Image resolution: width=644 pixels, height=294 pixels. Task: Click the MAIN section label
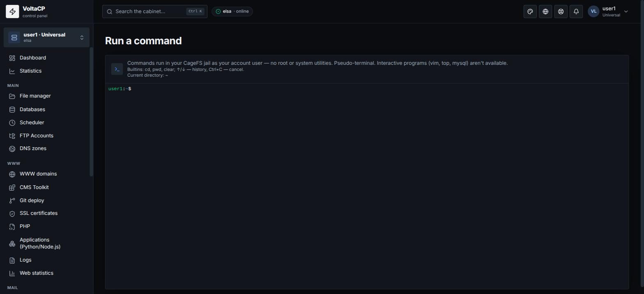pos(13,86)
